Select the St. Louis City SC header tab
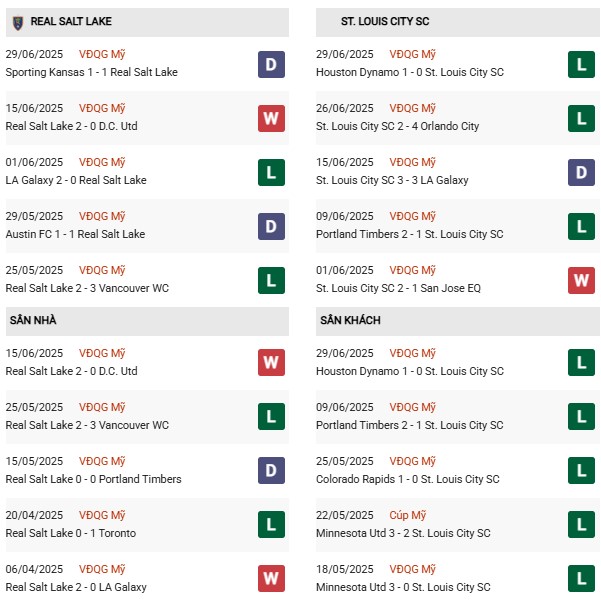The image size is (601, 601). click(x=386, y=21)
